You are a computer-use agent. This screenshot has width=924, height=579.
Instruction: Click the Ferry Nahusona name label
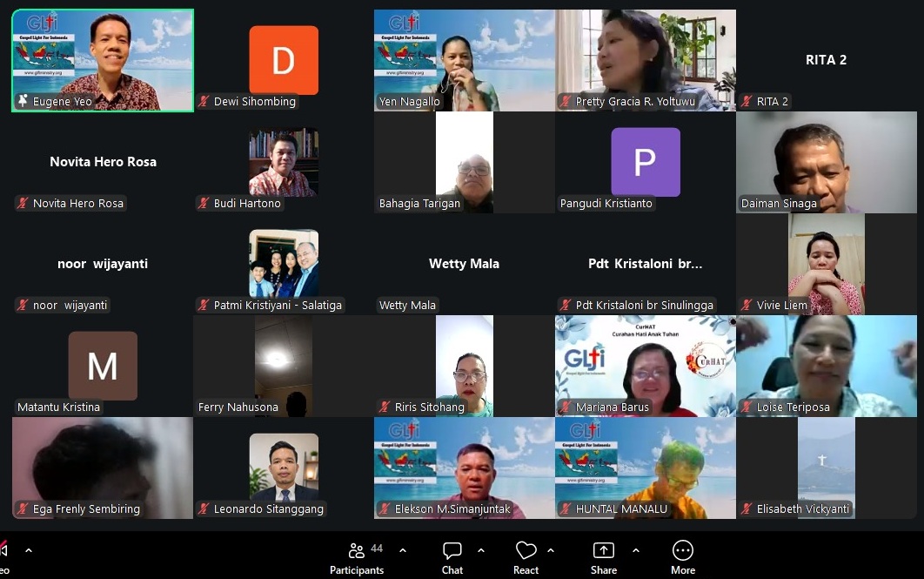[238, 407]
